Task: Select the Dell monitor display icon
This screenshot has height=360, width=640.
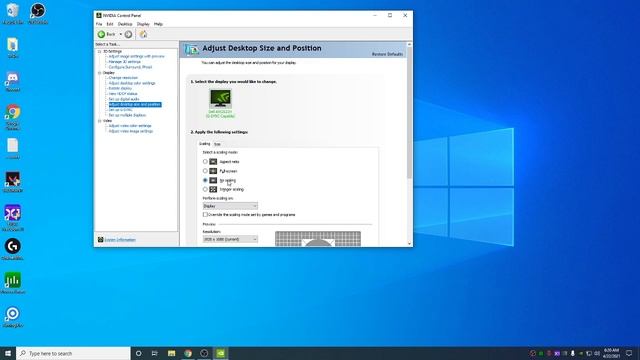Action: [x=220, y=98]
